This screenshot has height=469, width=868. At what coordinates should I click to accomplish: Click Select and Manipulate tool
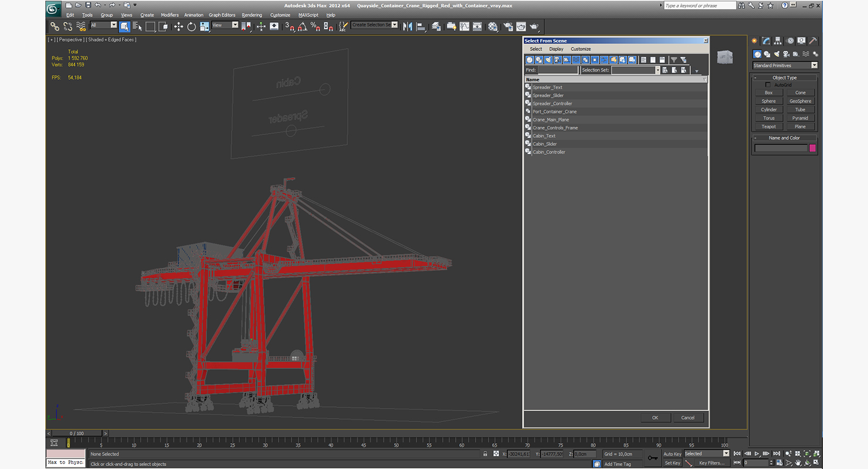click(x=261, y=26)
